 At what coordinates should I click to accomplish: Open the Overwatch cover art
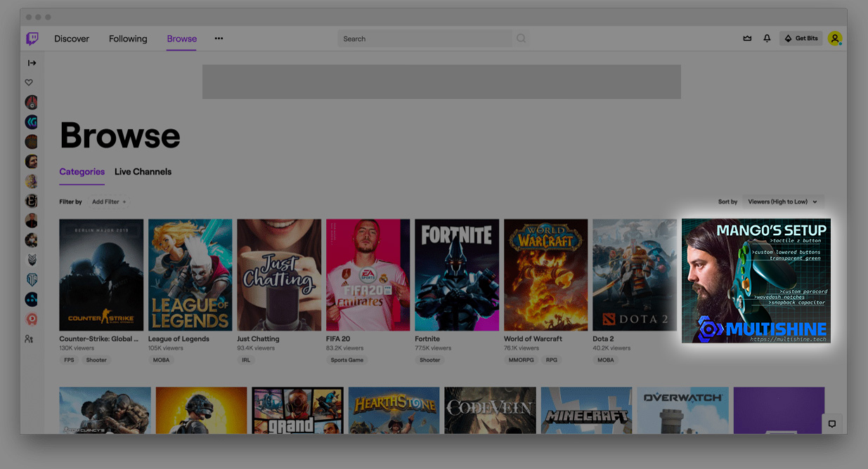[682, 410]
